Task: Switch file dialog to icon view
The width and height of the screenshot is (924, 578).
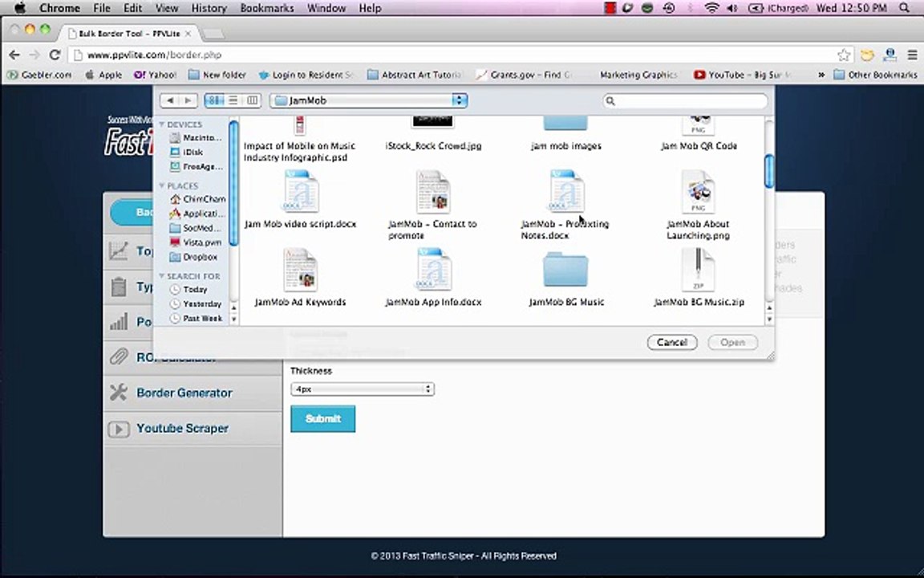Action: [x=214, y=100]
